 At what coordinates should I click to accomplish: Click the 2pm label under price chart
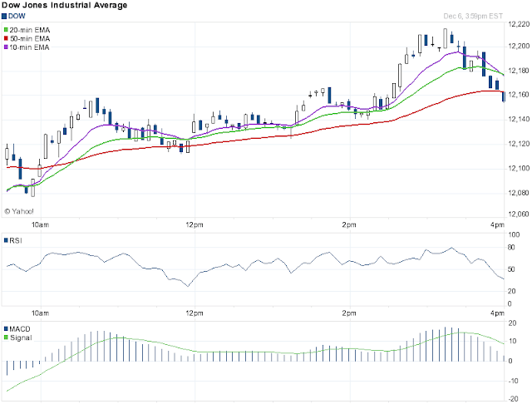[x=349, y=224]
